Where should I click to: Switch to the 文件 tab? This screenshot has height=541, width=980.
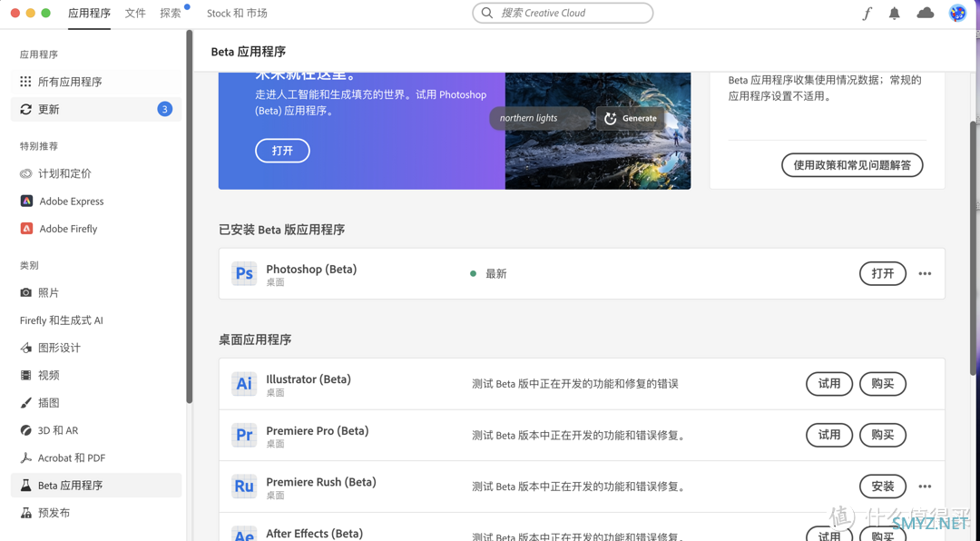pyautogui.click(x=135, y=13)
